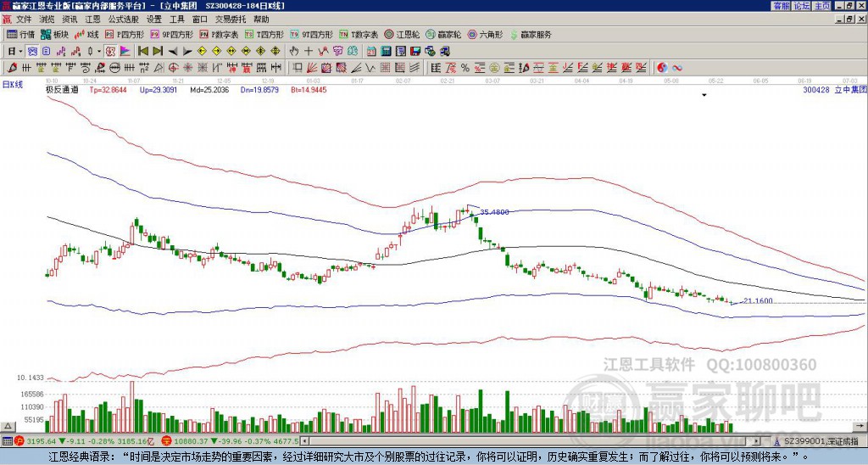Click the blue infinity loop icon
The height and width of the screenshot is (465, 868).
[x=676, y=68]
